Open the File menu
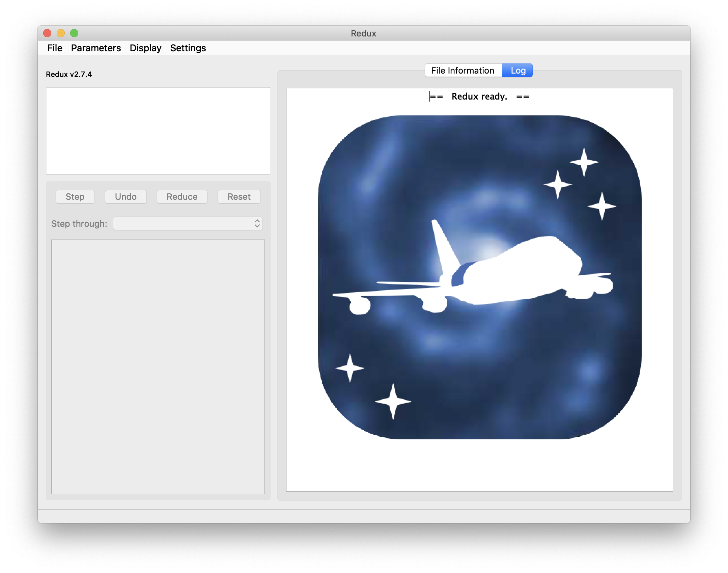Screen dimensions: 728x573 click(55, 48)
